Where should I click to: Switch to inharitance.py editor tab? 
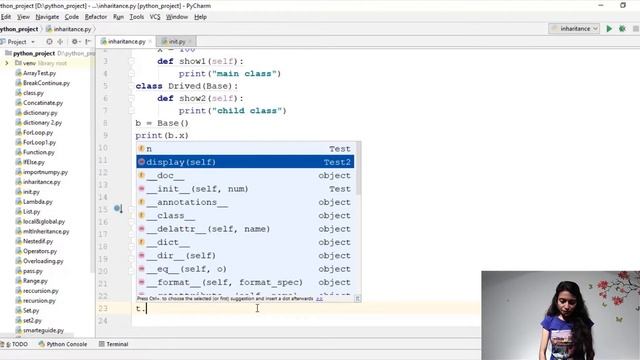pyautogui.click(x=127, y=42)
